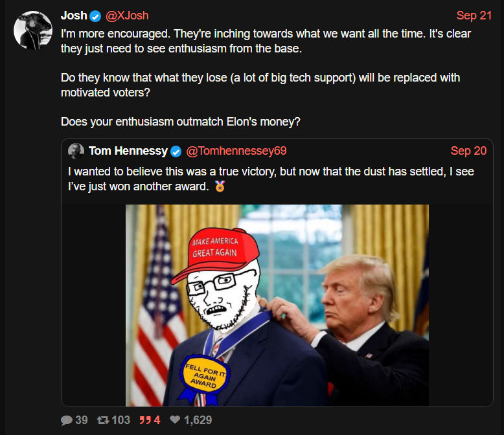The height and width of the screenshot is (435, 504).
Task: Click the heart likes icon
Action: [175, 419]
